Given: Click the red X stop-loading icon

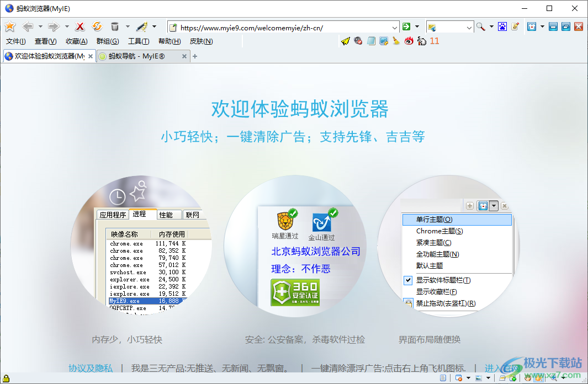Looking at the screenshot, I should pyautogui.click(x=80, y=26).
